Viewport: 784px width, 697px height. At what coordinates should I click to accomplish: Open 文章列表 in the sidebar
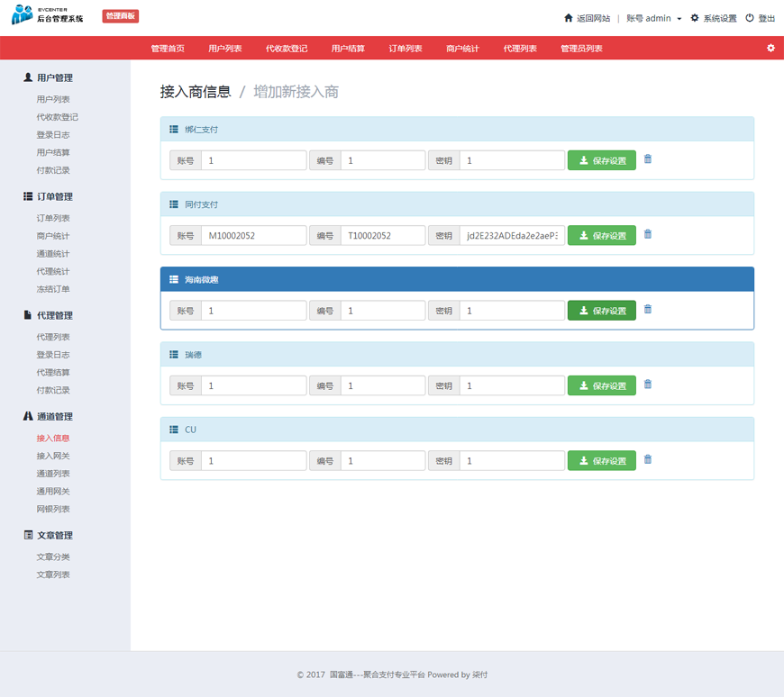pos(53,575)
